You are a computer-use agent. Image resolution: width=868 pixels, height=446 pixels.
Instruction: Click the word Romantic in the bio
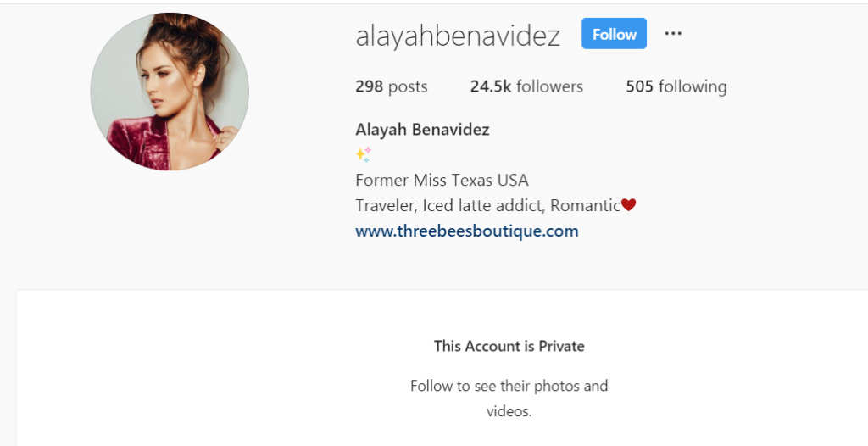click(585, 205)
